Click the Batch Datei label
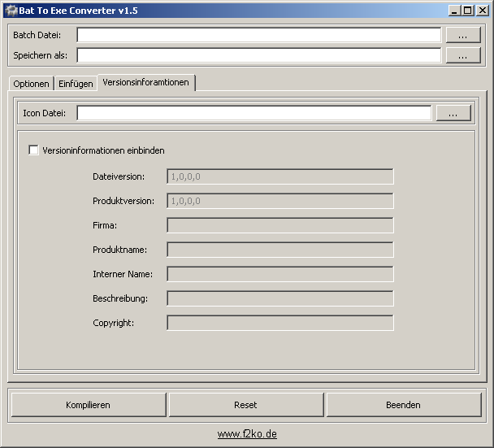Image resolution: width=494 pixels, height=448 pixels. 37,35
